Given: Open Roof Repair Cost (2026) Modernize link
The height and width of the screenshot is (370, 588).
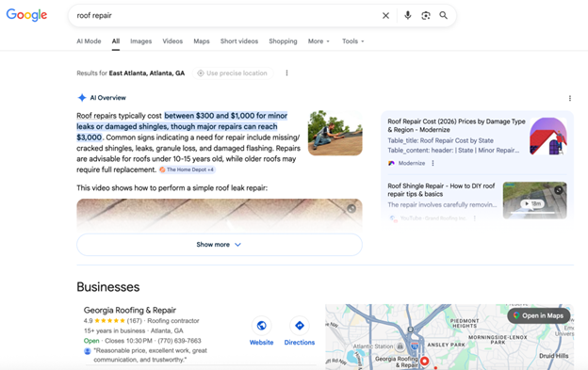Looking at the screenshot, I should coord(456,125).
